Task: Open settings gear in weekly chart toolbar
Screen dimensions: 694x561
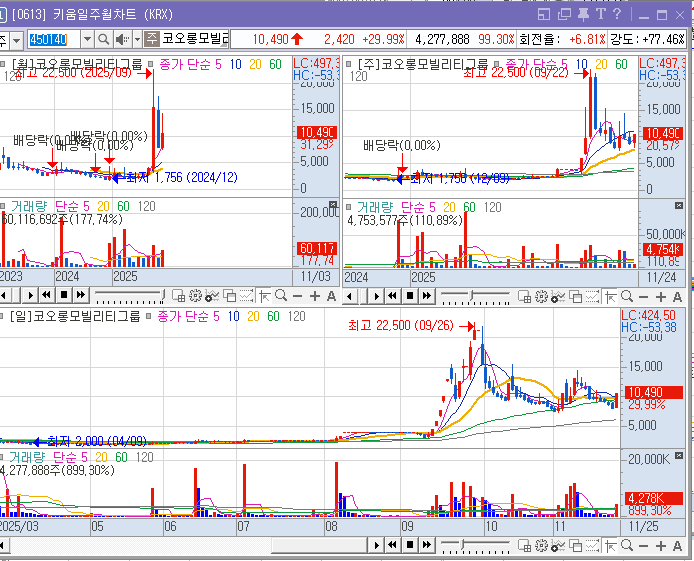Action: 541,296
